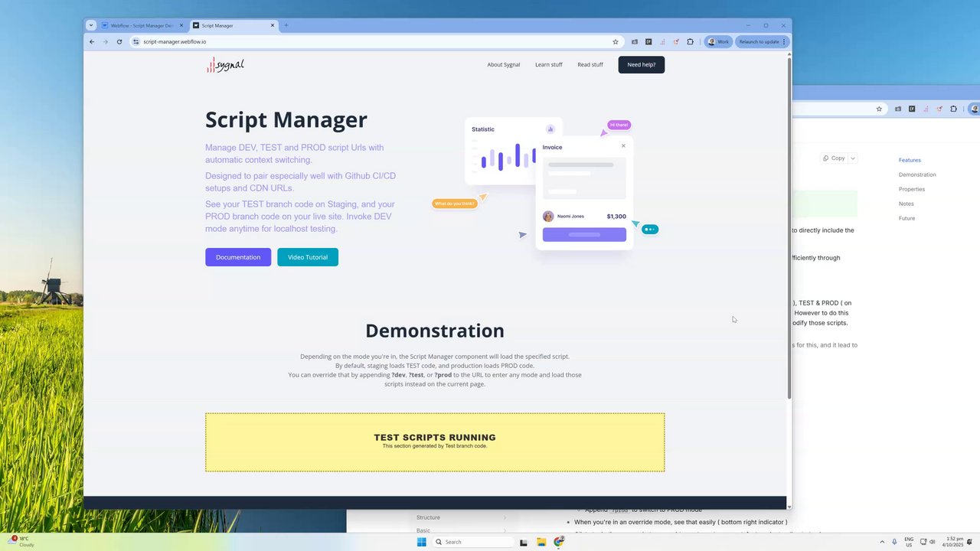980x551 pixels.
Task: Click the browser forward arrow
Action: pos(106,41)
